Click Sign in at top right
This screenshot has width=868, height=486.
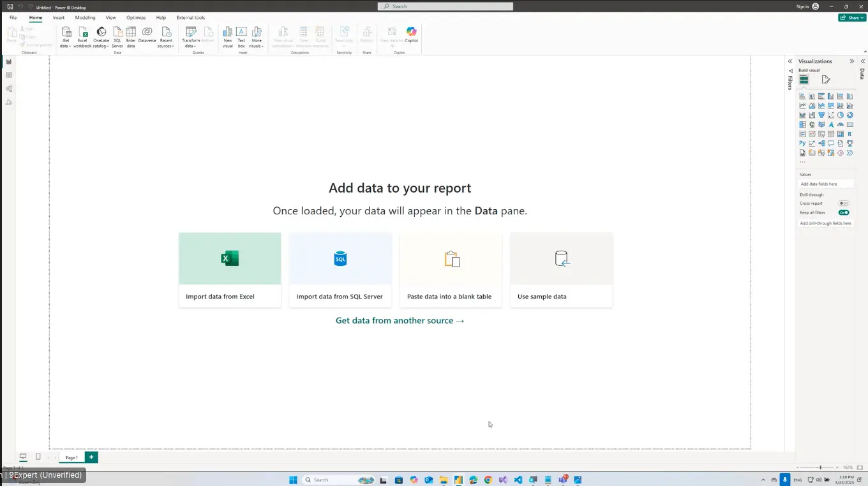click(x=806, y=6)
